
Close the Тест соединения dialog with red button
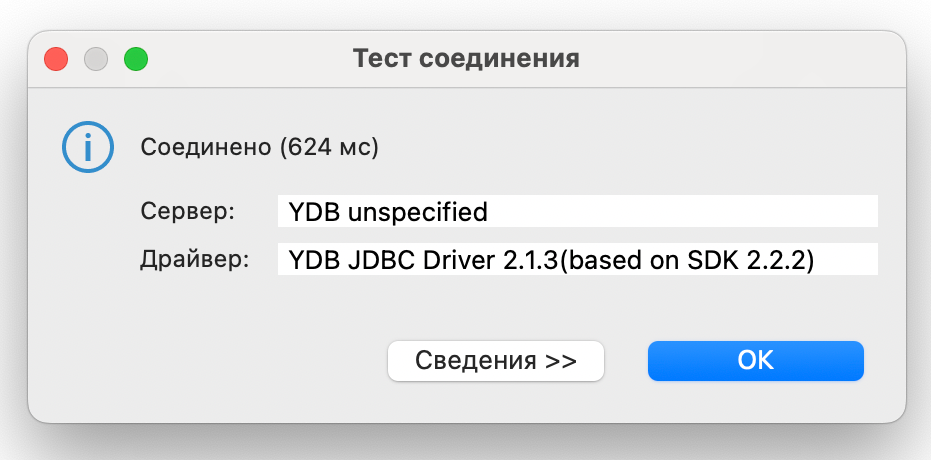56,59
